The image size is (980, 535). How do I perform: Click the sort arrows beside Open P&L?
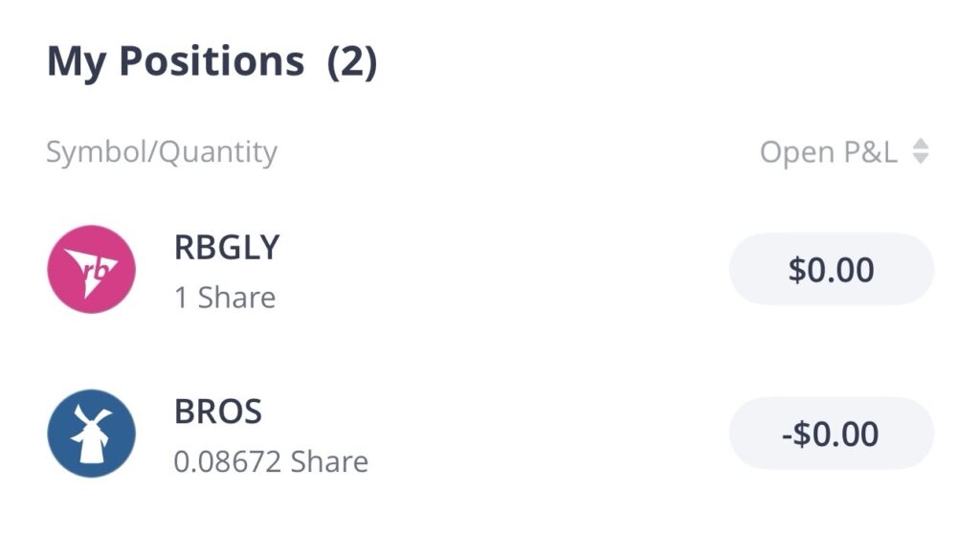pos(920,151)
